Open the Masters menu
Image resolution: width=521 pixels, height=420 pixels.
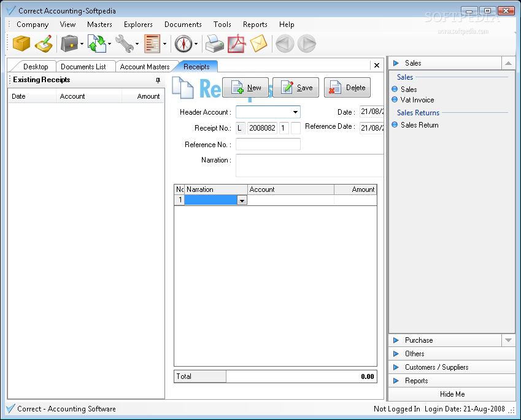(99, 25)
